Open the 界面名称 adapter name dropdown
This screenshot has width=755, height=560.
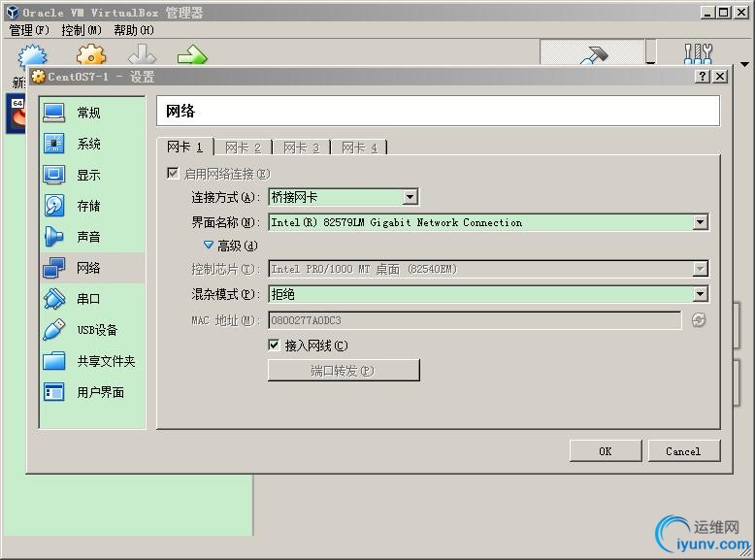pos(488,222)
